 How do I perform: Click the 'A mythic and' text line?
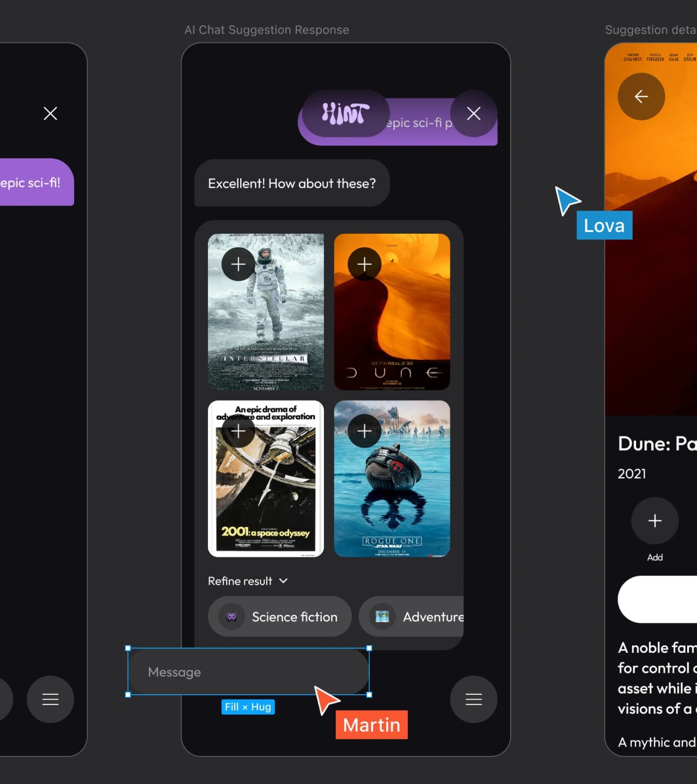657,742
